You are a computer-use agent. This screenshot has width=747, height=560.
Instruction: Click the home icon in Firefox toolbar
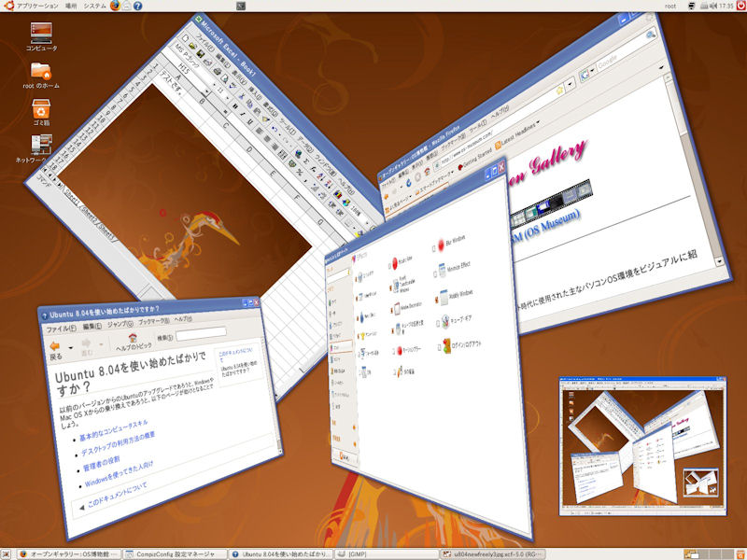point(427,172)
